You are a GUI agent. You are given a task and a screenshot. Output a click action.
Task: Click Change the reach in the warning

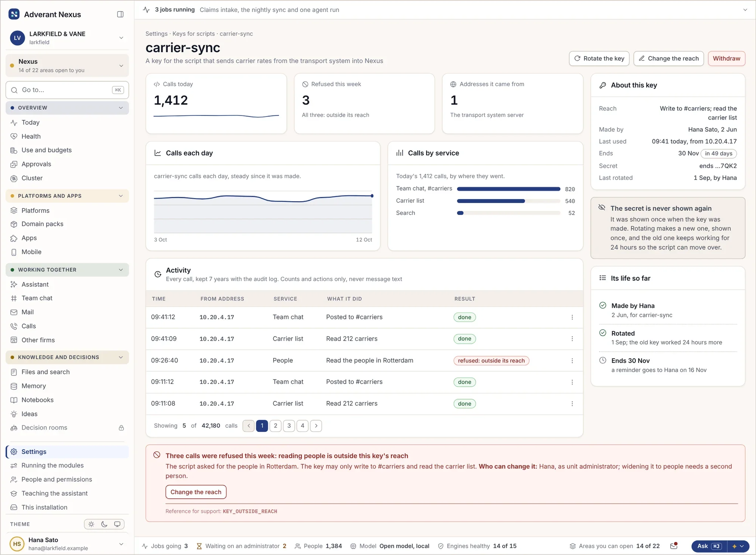196,492
